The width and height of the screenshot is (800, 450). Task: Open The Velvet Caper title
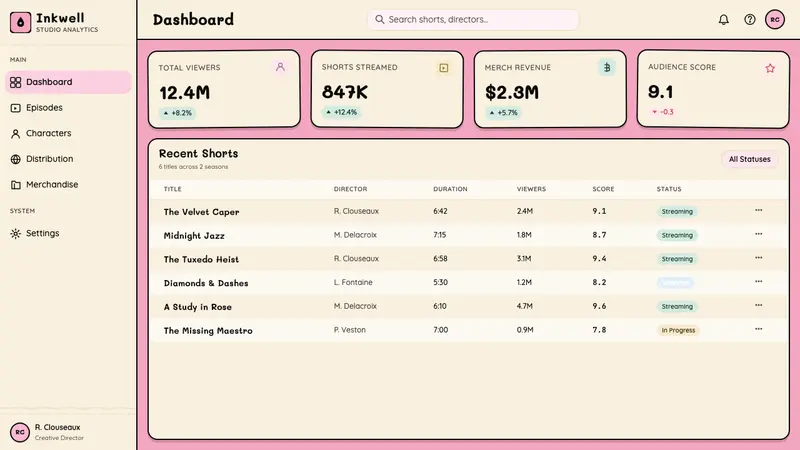pos(201,212)
